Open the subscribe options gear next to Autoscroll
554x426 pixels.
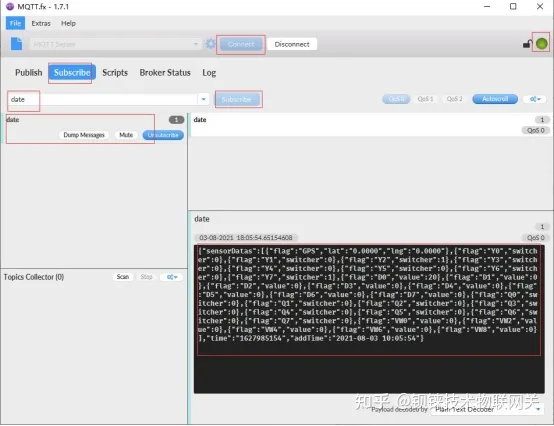click(x=535, y=99)
